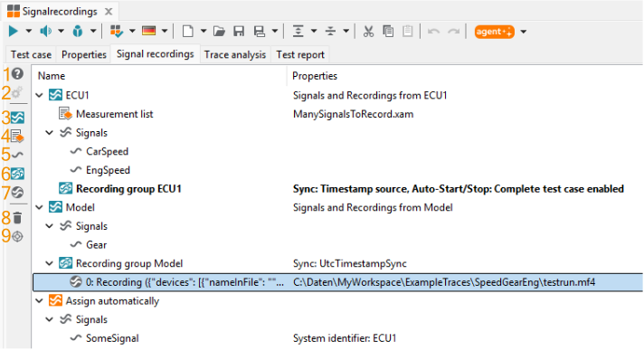Click the Properties column header
This screenshot has height=360, width=644.
coord(315,76)
